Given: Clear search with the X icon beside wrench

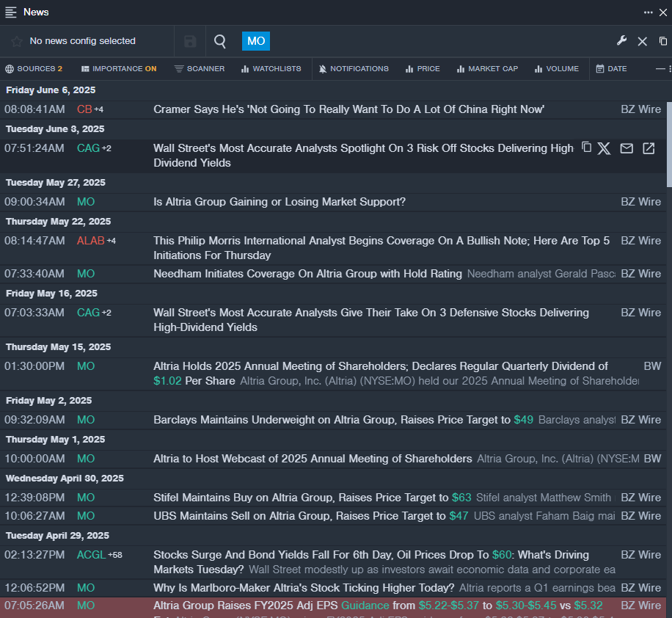Looking at the screenshot, I should tap(642, 42).
